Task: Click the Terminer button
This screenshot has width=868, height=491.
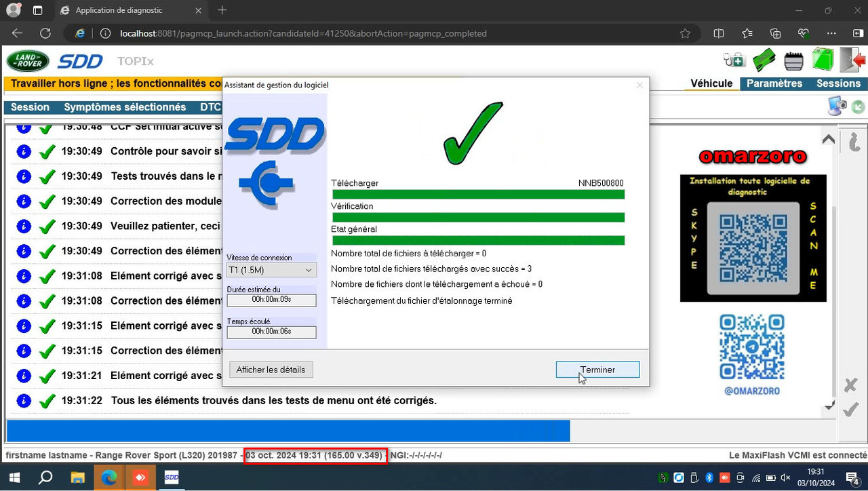Action: pyautogui.click(x=597, y=370)
